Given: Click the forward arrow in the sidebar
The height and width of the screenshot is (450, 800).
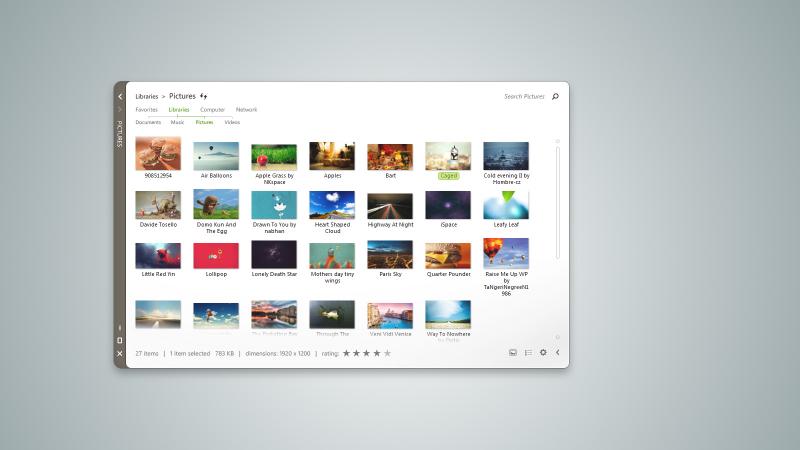Looking at the screenshot, I should (119, 109).
